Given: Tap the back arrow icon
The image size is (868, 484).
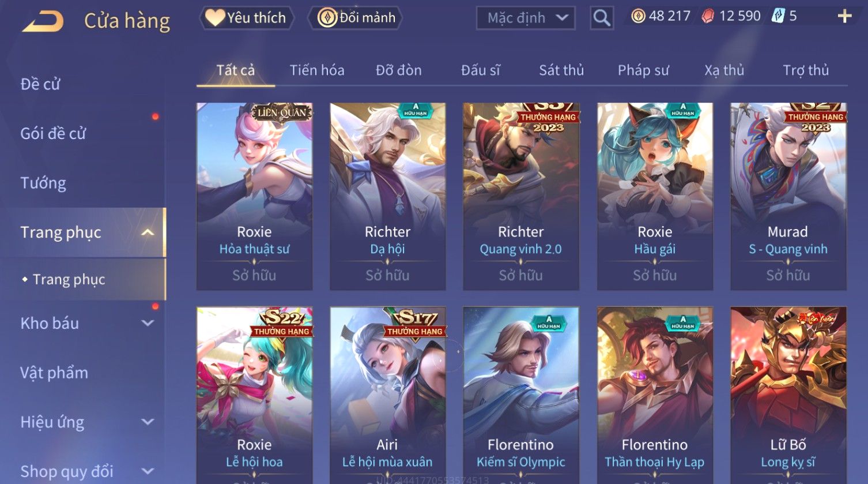Looking at the screenshot, I should point(43,21).
